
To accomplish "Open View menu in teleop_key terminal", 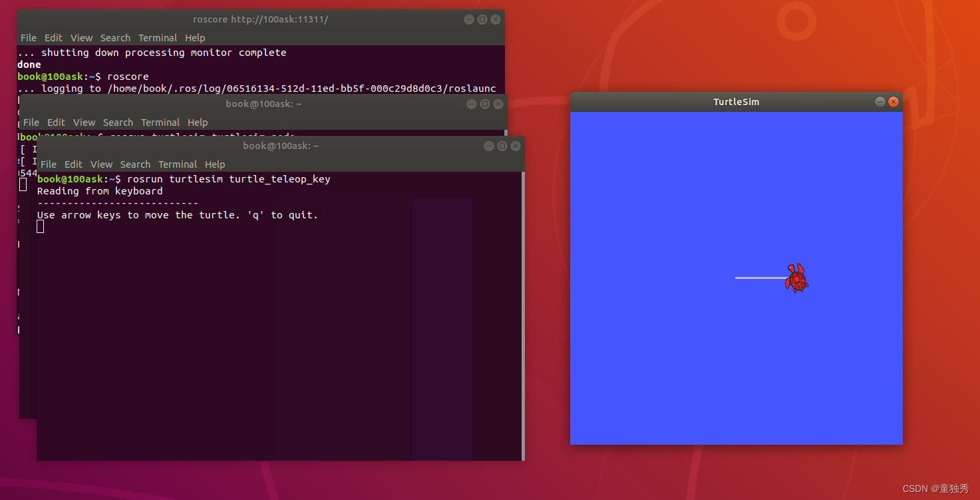I will pos(102,164).
